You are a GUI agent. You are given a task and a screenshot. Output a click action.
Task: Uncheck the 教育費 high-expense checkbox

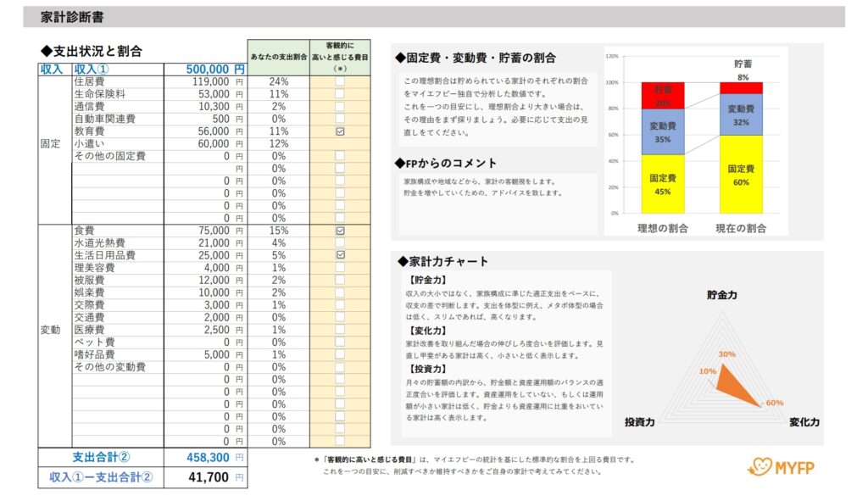(x=340, y=131)
